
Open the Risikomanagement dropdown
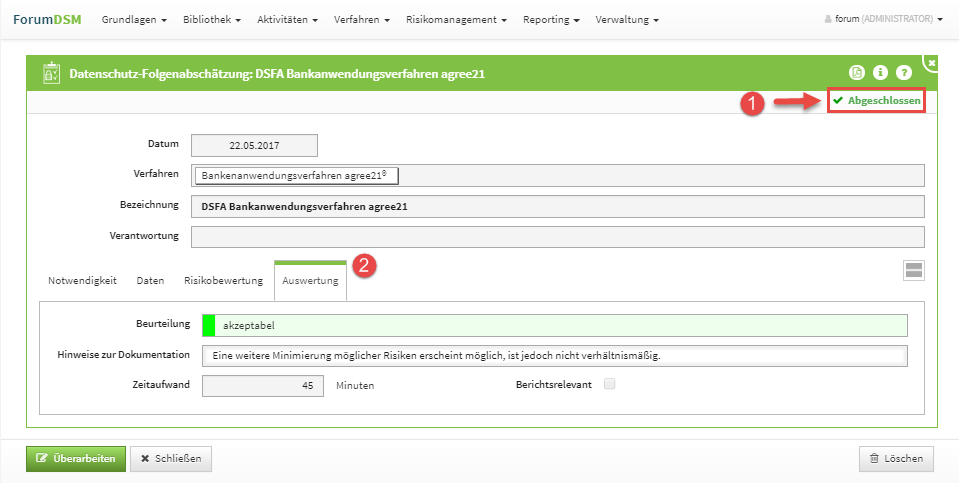click(456, 19)
